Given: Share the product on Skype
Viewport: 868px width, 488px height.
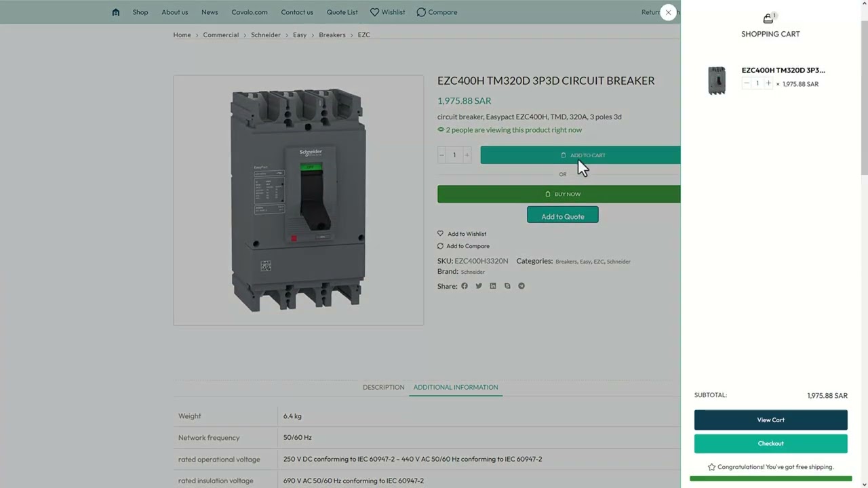Looking at the screenshot, I should [507, 286].
